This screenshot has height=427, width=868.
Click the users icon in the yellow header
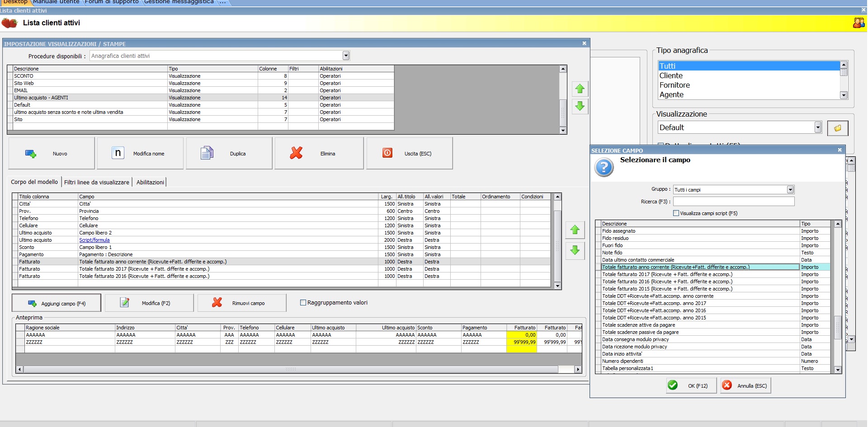(x=858, y=23)
